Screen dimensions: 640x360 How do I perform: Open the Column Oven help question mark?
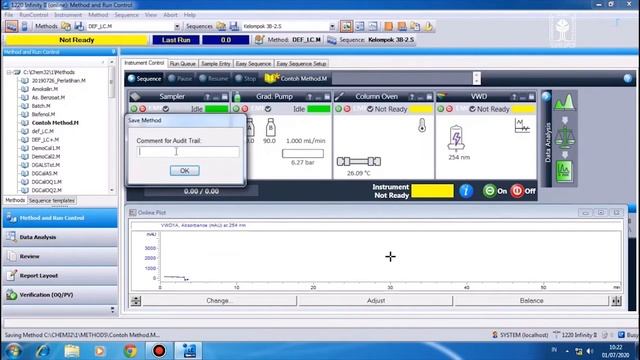tap(412, 97)
